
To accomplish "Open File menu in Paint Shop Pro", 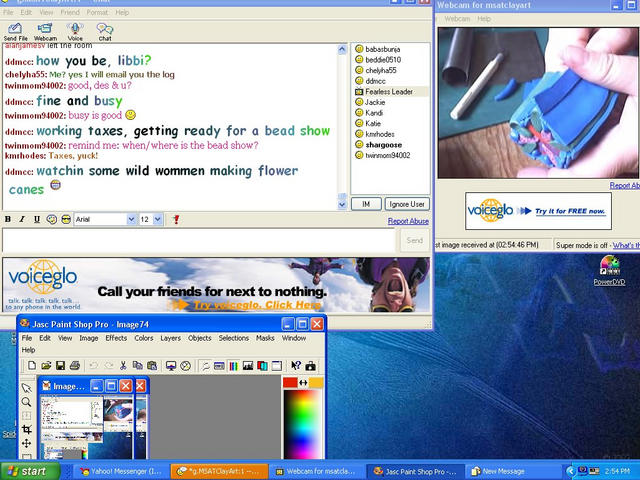I will coord(27,338).
